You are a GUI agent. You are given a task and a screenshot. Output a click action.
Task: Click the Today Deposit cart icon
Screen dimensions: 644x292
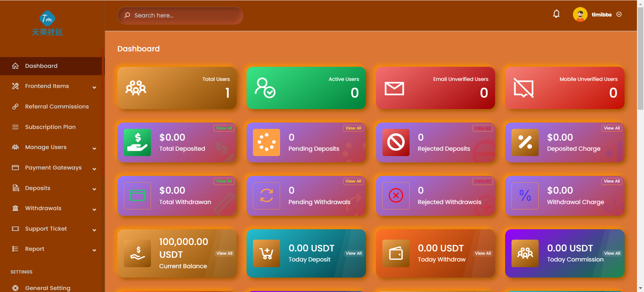tap(266, 253)
